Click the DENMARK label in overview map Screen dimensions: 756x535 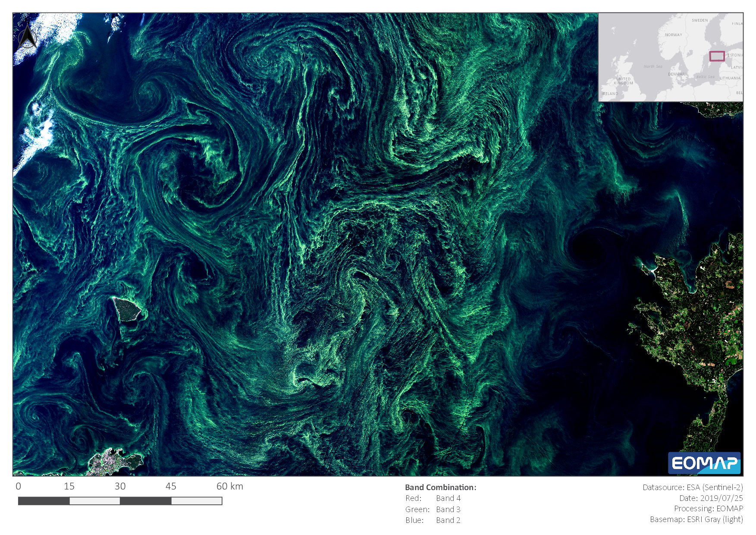[678, 74]
